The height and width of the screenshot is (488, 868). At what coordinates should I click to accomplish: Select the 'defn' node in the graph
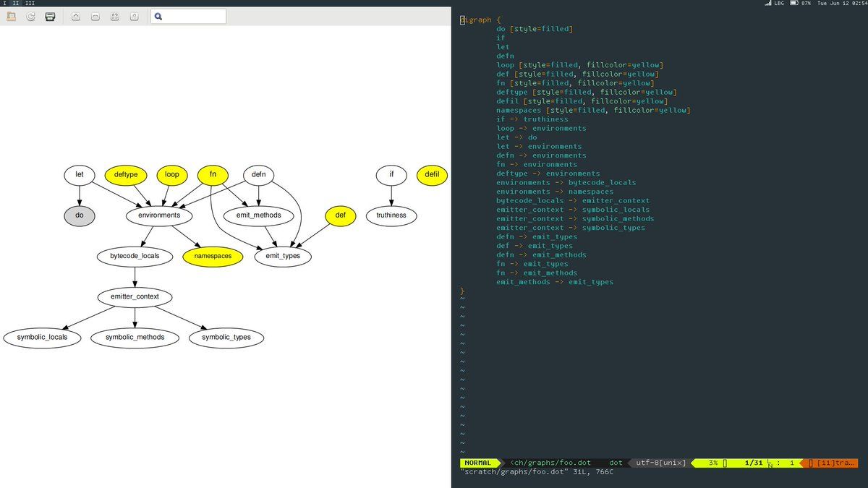tap(258, 174)
